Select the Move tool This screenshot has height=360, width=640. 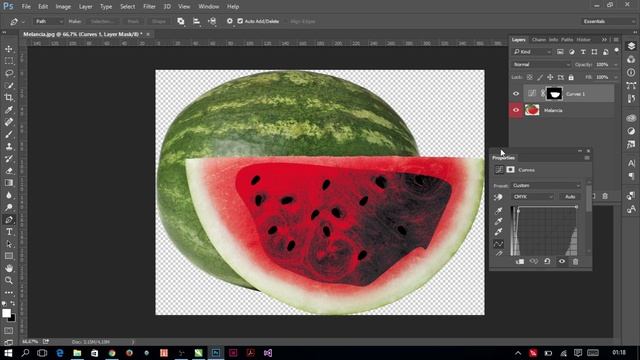click(x=9, y=49)
